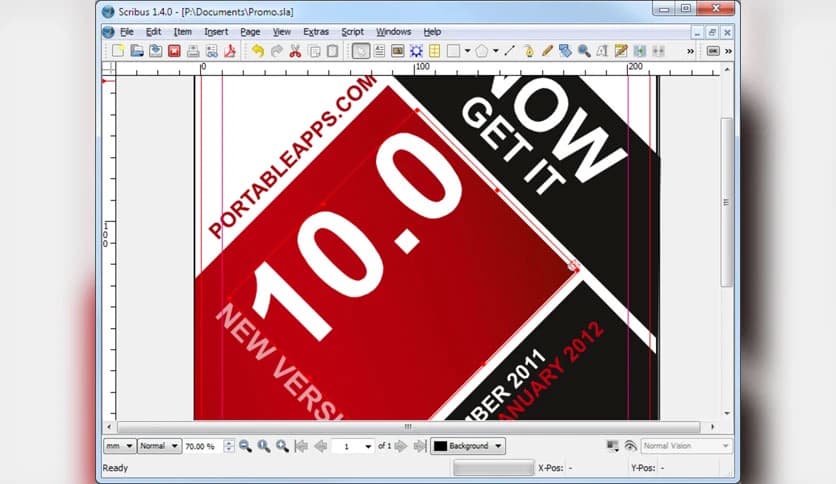Viewport: 836px width, 484px height.
Task: Select the Line drawing tool
Action: (x=509, y=51)
